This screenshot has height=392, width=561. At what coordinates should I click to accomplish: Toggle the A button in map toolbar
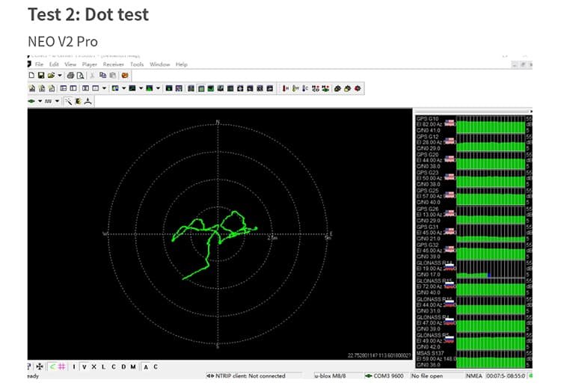146,367
